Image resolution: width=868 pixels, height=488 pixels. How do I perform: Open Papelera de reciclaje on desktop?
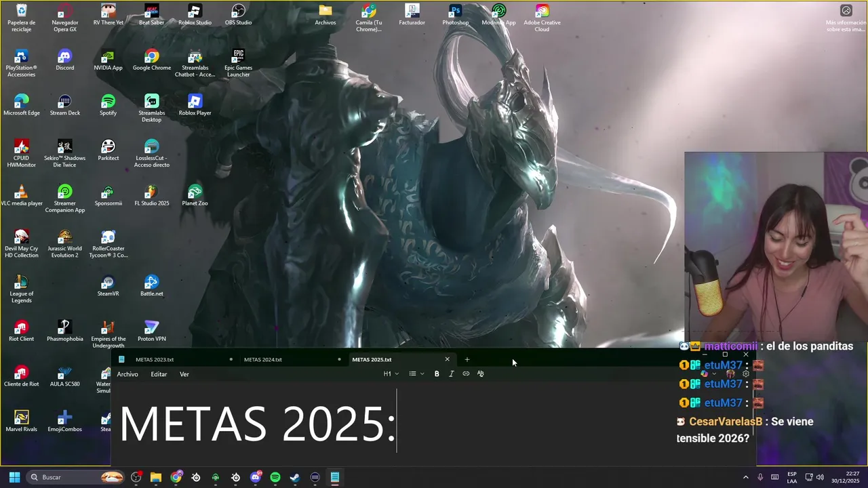coord(22,18)
